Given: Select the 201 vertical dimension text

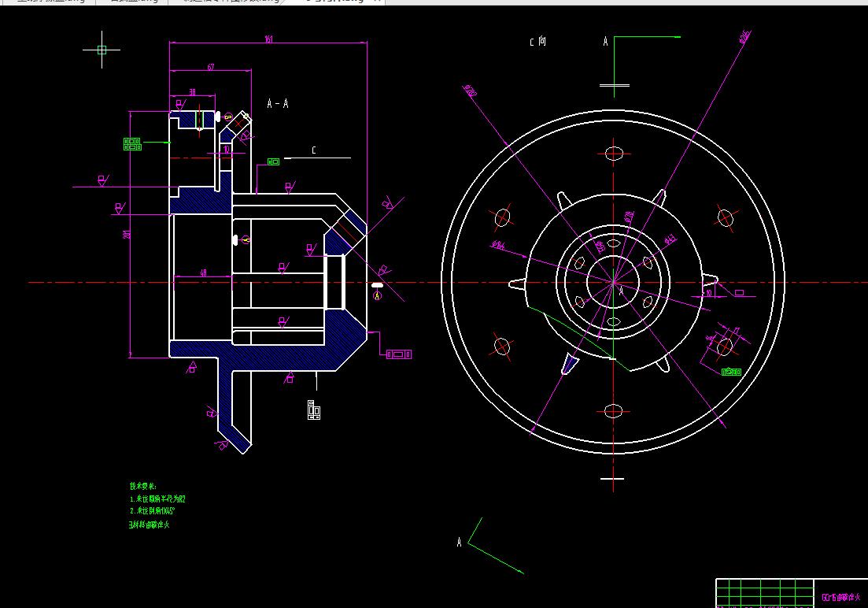Looking at the screenshot, I should (127, 235).
